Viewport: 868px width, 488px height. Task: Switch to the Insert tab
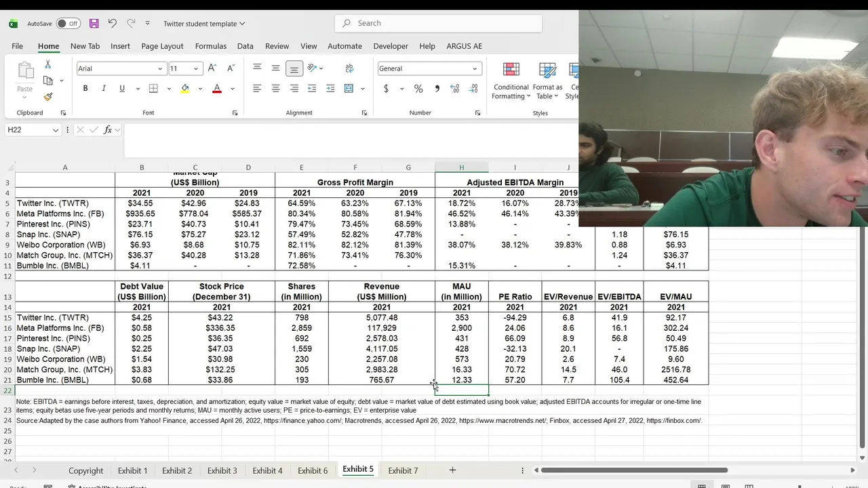(120, 46)
